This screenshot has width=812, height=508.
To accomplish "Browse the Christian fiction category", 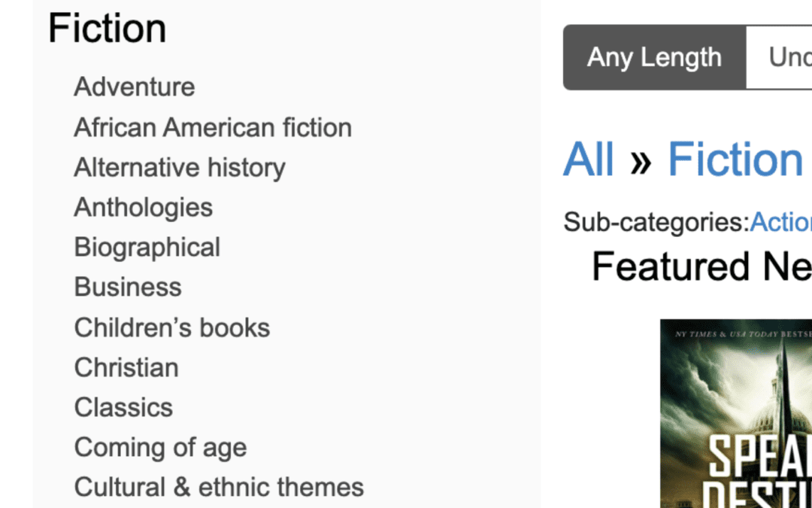I will point(126,367).
